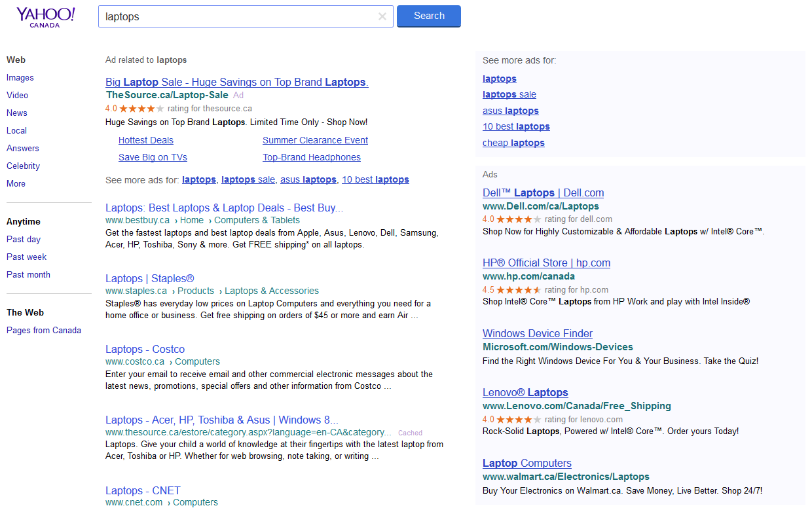
Task: Open the Big Laptop Sale ad headline
Action: point(236,82)
